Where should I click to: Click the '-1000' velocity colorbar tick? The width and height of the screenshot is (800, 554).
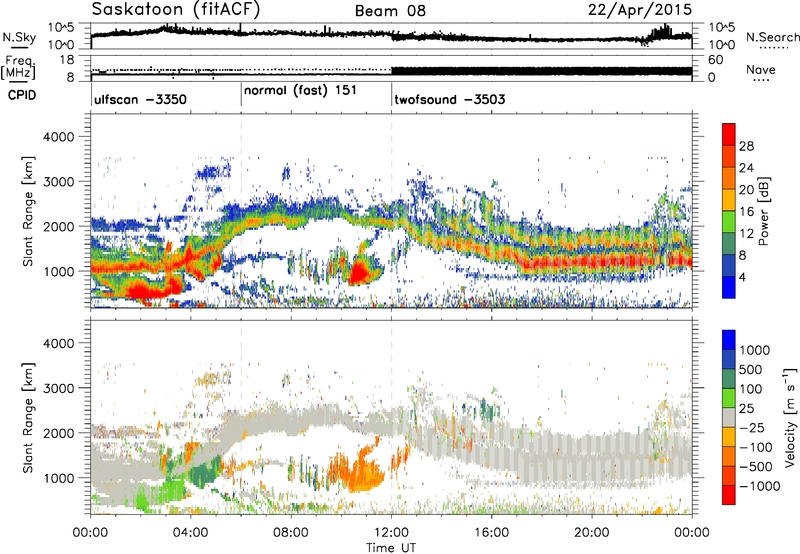760,486
